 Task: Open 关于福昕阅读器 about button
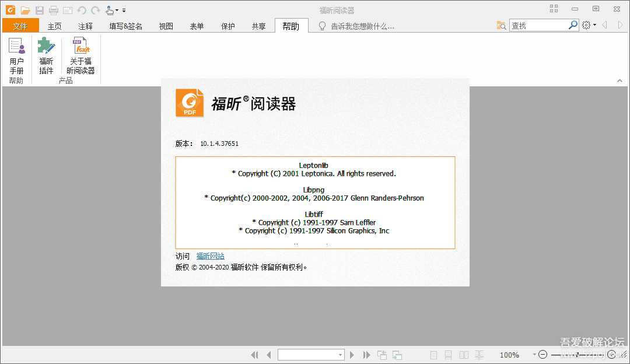tap(80, 57)
